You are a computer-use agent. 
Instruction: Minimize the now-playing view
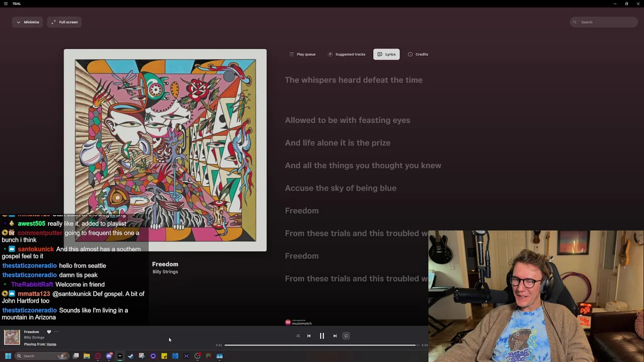(28, 22)
